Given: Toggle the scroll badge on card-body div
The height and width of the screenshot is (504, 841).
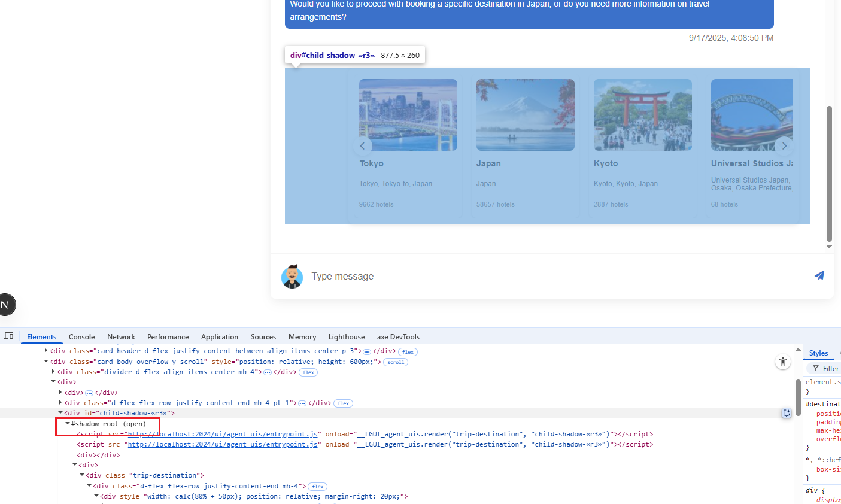Looking at the screenshot, I should (x=396, y=362).
